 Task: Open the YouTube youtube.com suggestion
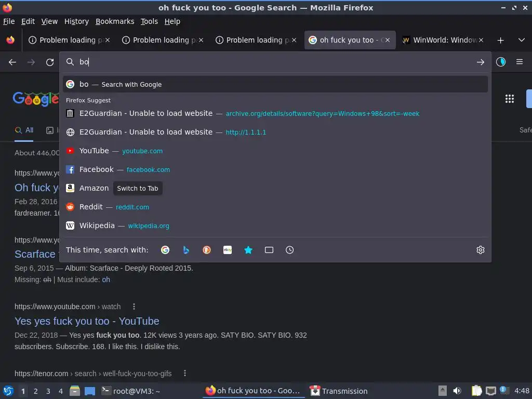pyautogui.click(x=275, y=151)
